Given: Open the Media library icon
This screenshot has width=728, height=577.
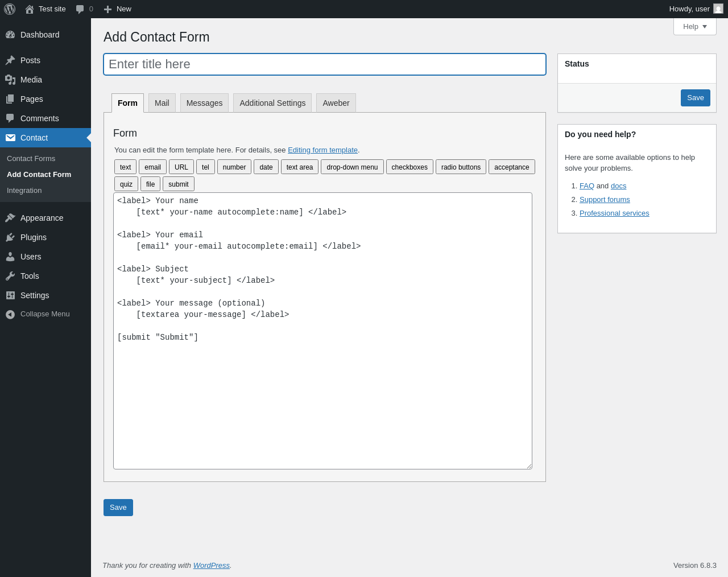Looking at the screenshot, I should point(10,80).
